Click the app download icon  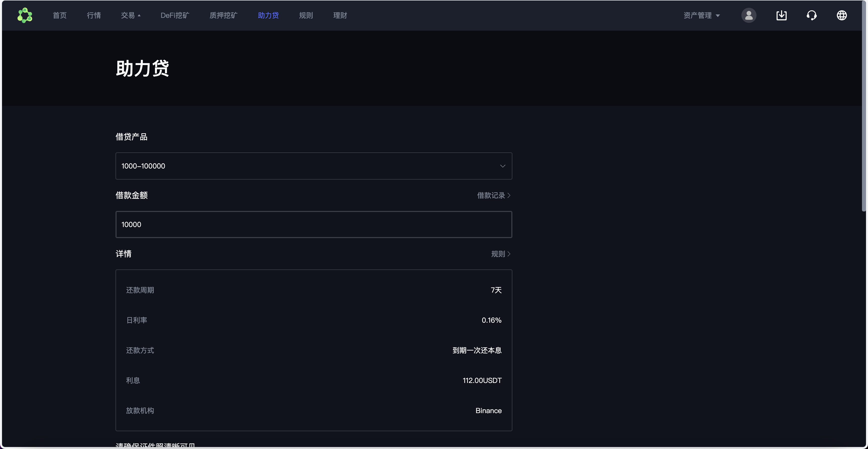782,15
